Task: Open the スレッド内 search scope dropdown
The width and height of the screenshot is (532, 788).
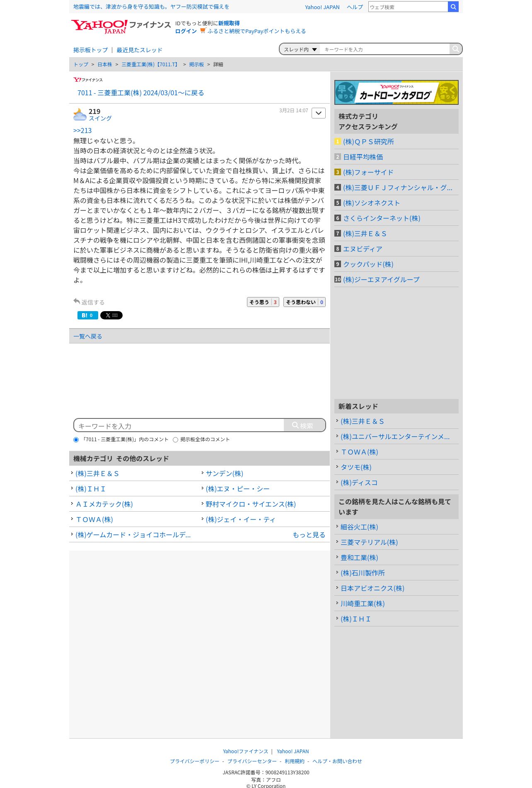Action: [x=300, y=49]
